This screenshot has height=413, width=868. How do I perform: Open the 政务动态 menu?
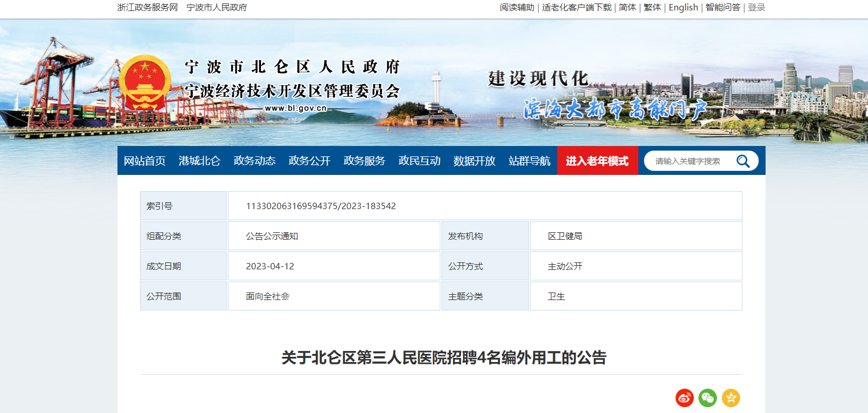click(255, 161)
